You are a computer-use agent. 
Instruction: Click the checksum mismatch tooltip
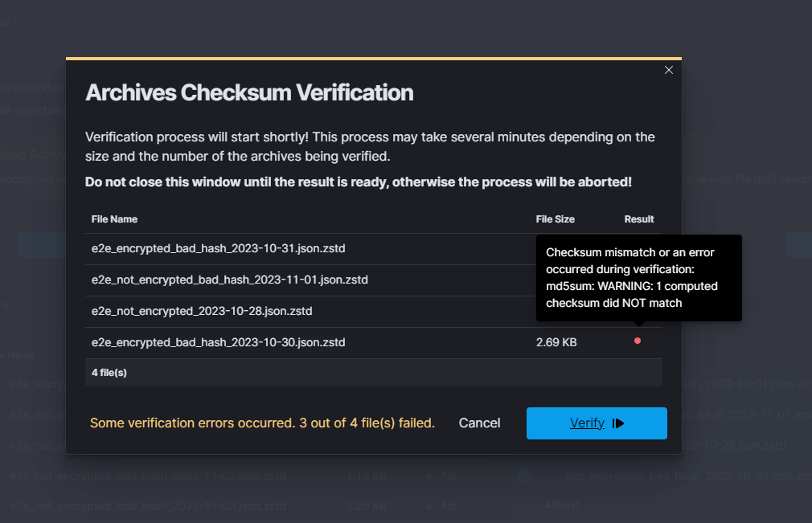(638, 278)
